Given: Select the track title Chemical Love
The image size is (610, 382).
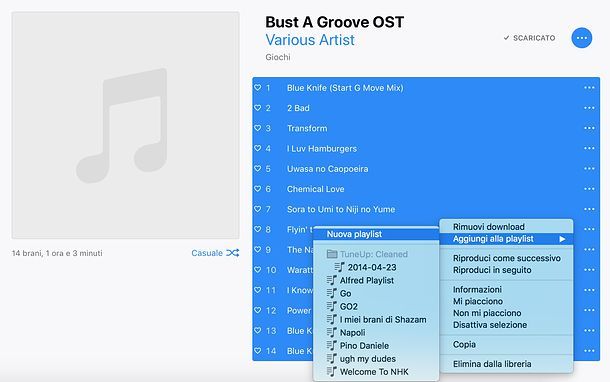Looking at the screenshot, I should click(316, 189).
